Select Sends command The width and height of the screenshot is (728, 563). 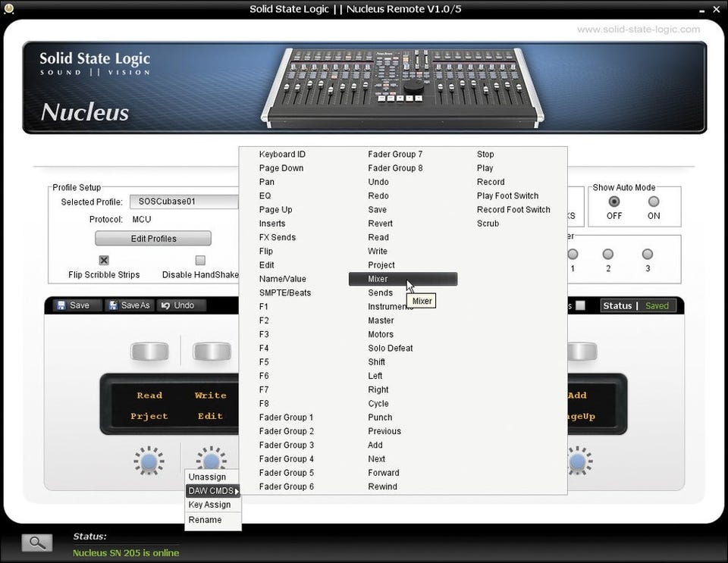(380, 292)
